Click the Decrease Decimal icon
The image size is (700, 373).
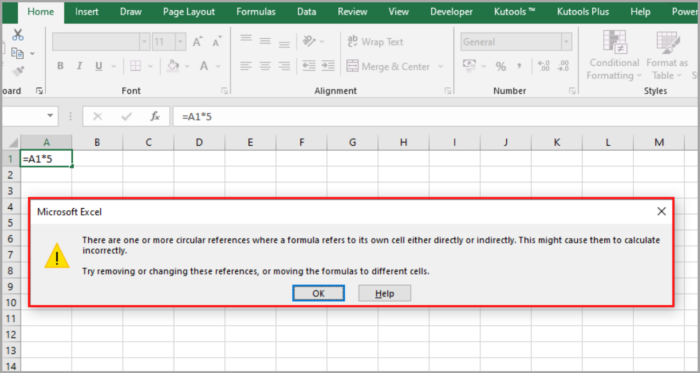coord(563,66)
